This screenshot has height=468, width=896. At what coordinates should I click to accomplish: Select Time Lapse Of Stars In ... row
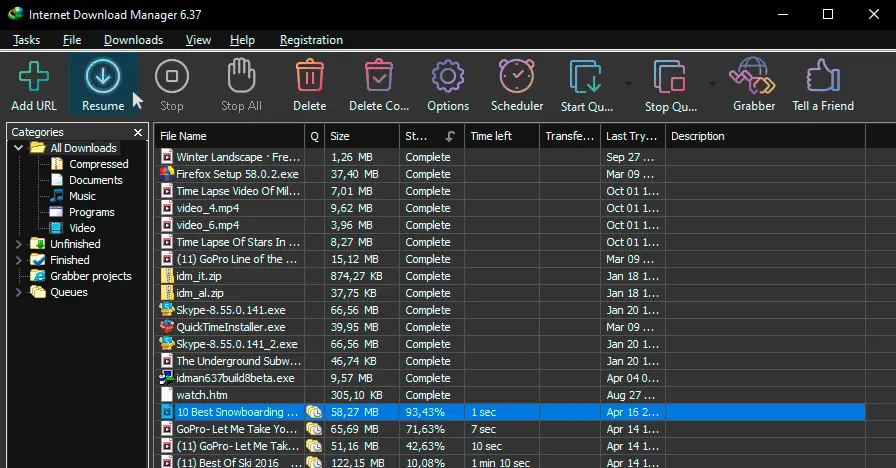510,242
